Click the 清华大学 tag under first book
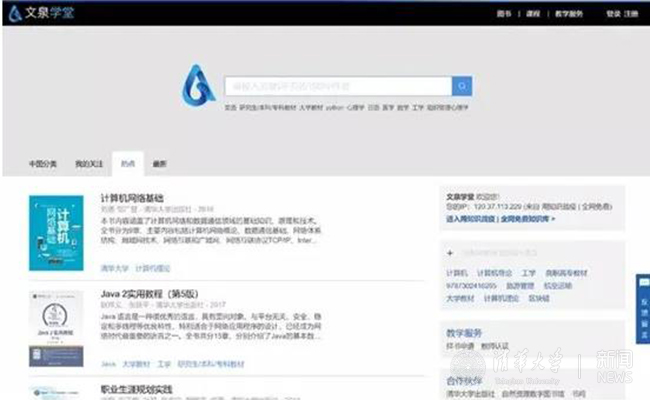650x400 pixels. 114,268
